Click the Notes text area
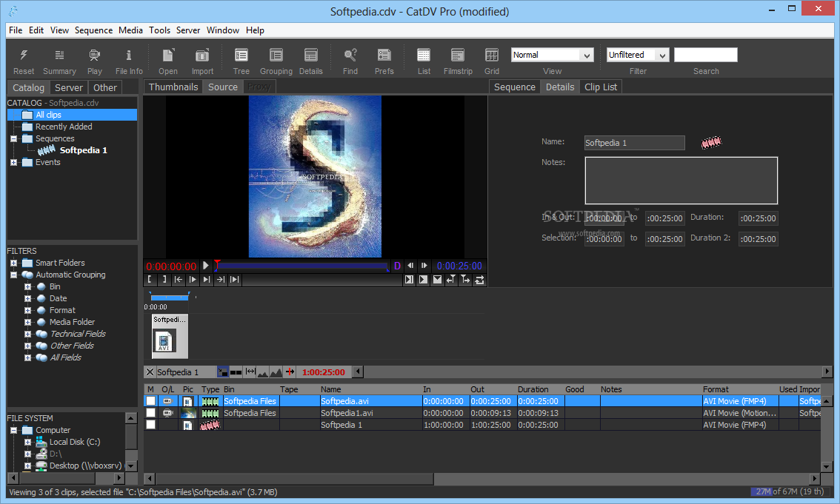The height and width of the screenshot is (504, 840). coord(681,181)
